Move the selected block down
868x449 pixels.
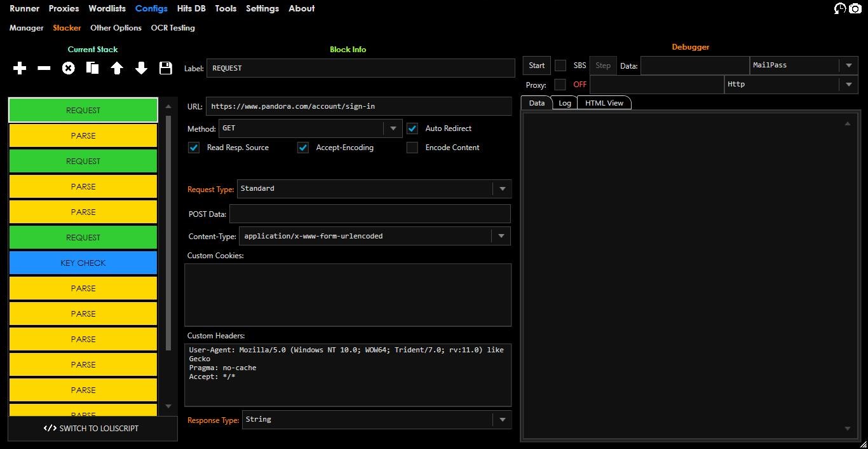pyautogui.click(x=141, y=68)
